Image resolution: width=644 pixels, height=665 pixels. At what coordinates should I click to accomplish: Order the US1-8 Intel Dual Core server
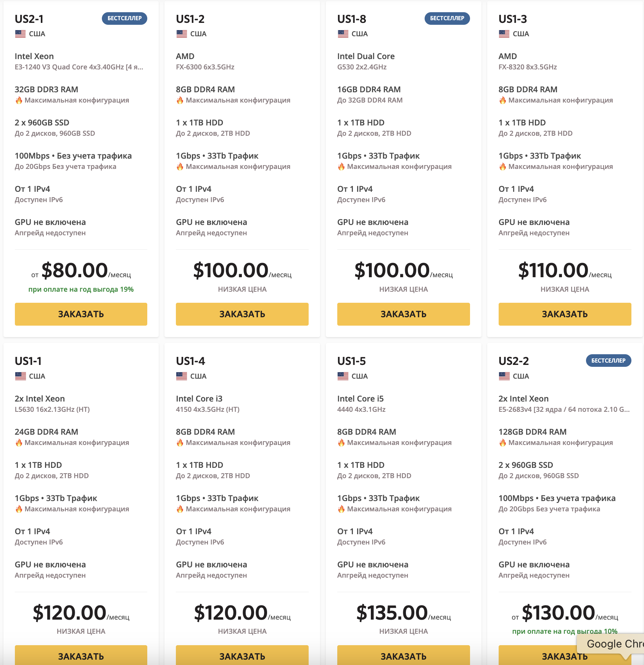click(404, 314)
